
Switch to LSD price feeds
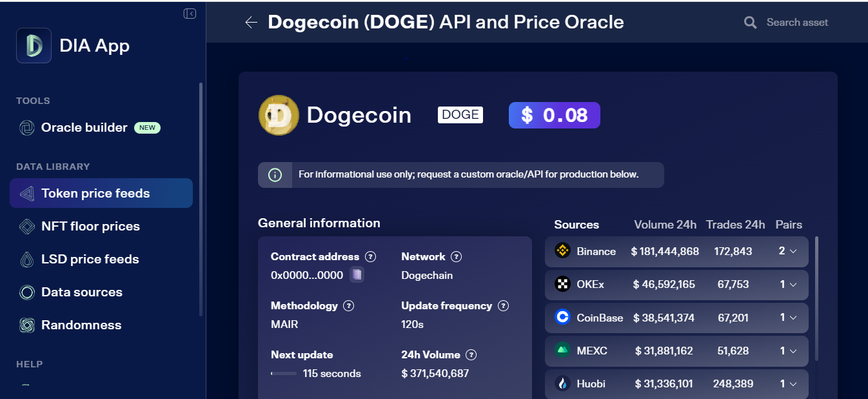coord(90,259)
